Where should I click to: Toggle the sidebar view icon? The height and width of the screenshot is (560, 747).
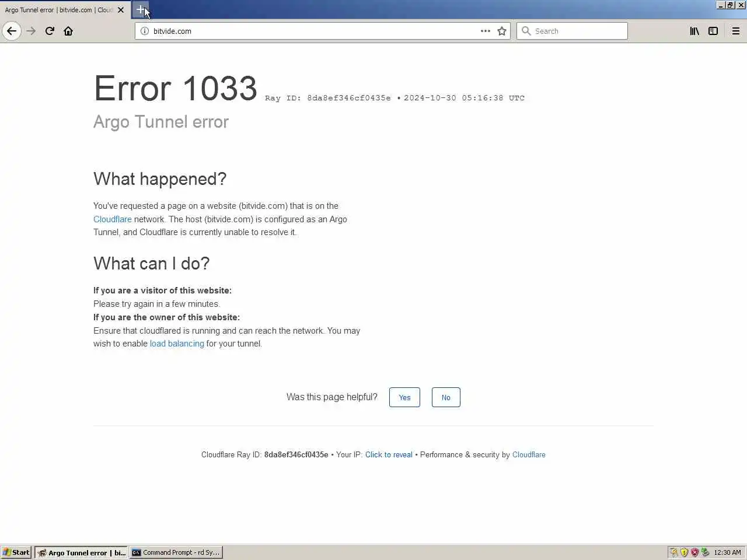click(x=713, y=31)
